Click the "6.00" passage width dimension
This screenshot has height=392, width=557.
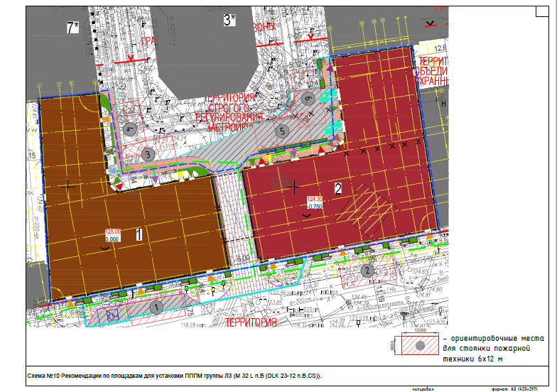pyautogui.click(x=243, y=258)
